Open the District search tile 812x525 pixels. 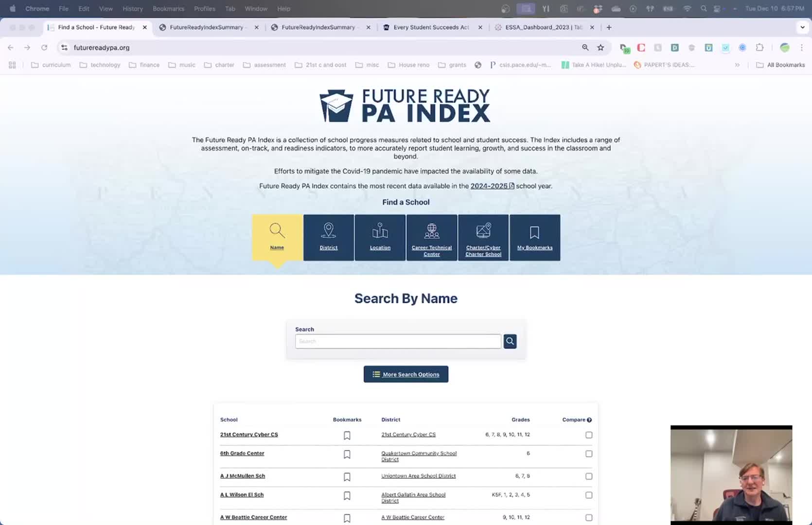tap(329, 237)
